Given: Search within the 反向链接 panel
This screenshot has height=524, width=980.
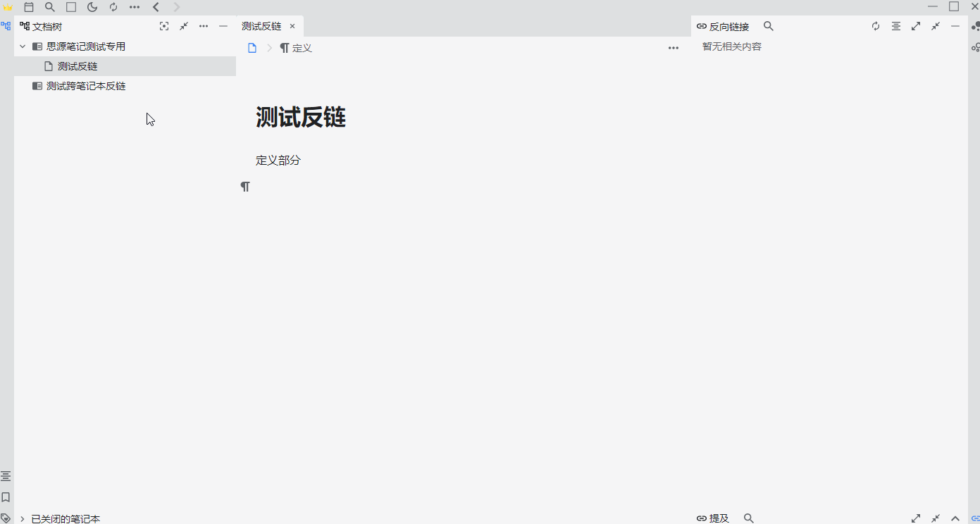Looking at the screenshot, I should click(769, 26).
